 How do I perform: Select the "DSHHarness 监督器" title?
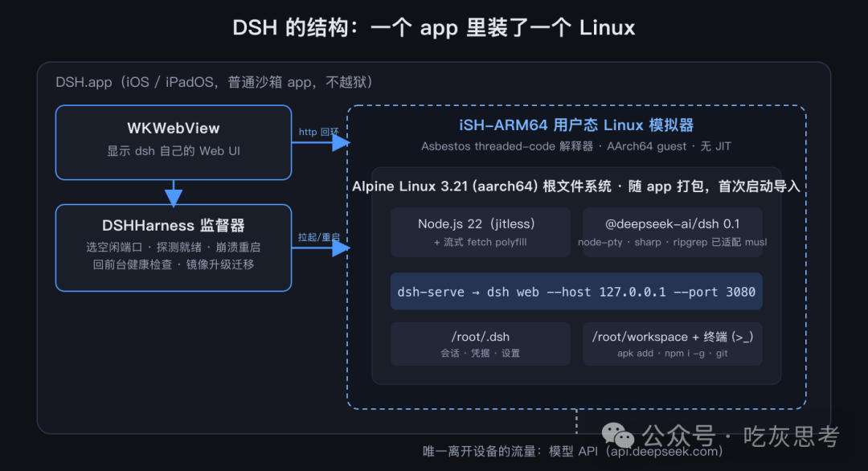coord(174,225)
